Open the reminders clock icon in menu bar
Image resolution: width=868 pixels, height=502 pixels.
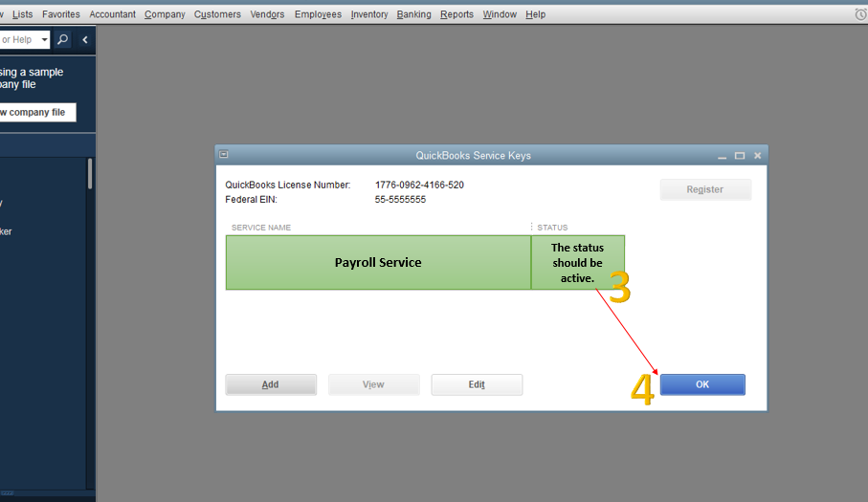pos(860,14)
